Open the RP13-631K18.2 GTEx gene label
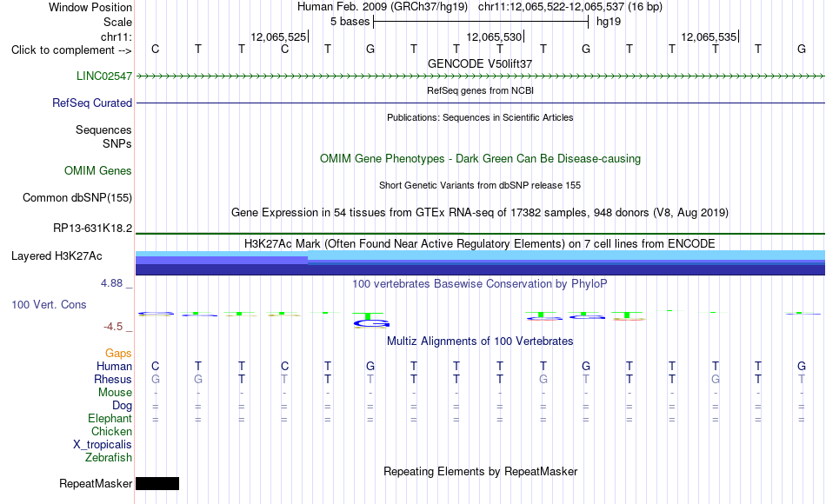 point(93,228)
